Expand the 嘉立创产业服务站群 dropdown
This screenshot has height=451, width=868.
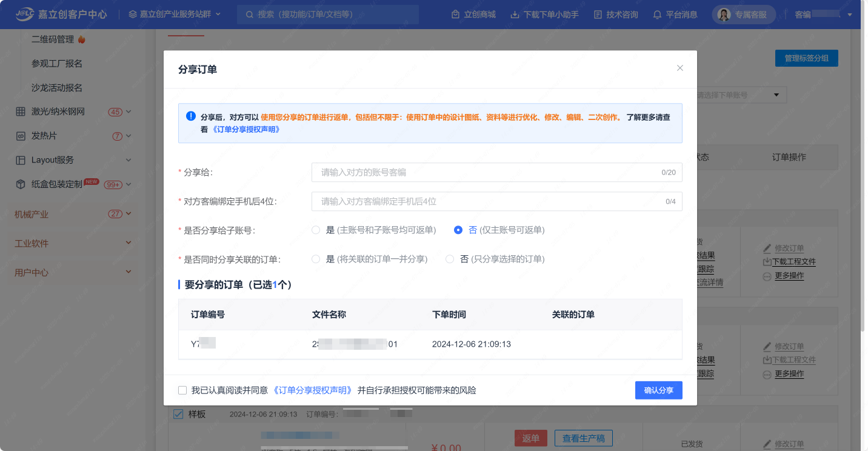pyautogui.click(x=175, y=14)
